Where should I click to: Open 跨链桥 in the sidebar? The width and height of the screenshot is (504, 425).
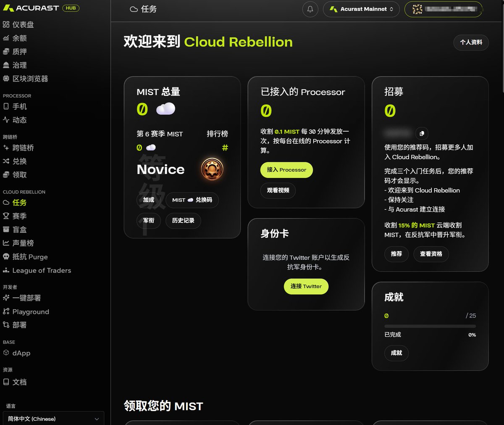tap(18, 148)
